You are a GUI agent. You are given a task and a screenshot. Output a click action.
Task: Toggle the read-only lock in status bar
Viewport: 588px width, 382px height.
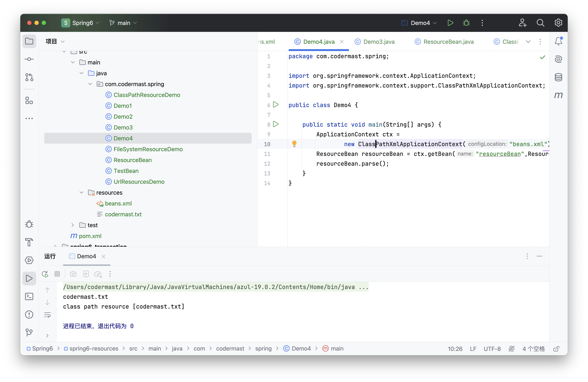556,349
